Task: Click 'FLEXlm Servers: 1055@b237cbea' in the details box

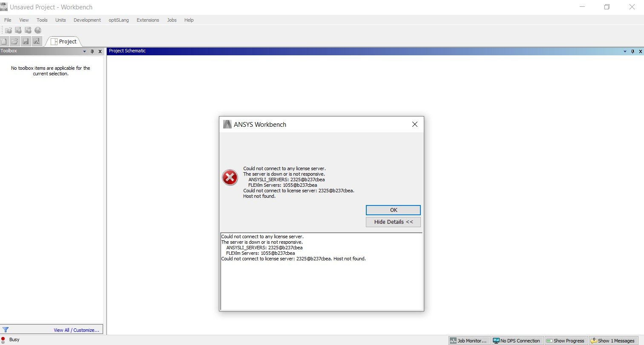Action: (261, 253)
